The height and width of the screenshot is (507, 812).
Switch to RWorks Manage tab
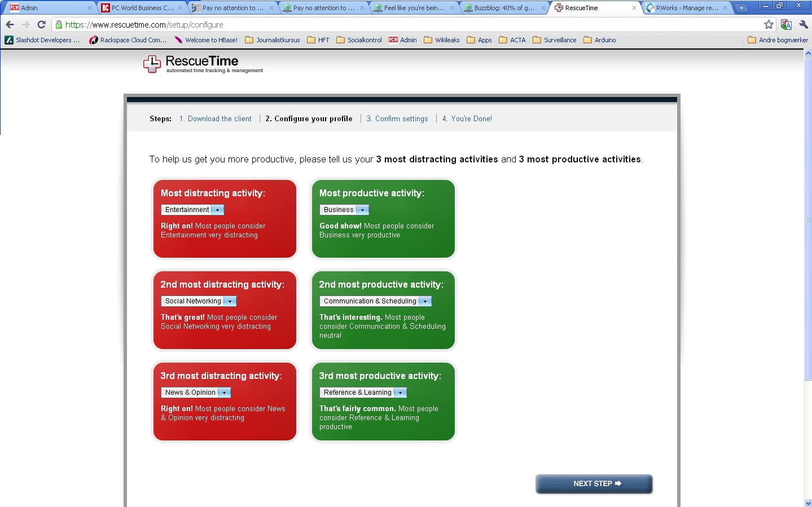pyautogui.click(x=686, y=8)
